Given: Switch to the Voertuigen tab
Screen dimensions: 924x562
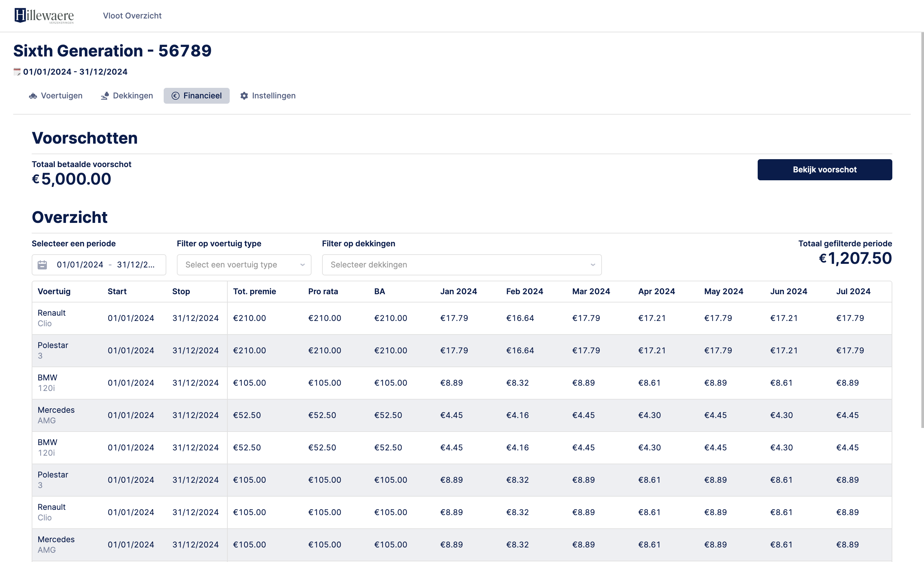Looking at the screenshot, I should coord(55,96).
